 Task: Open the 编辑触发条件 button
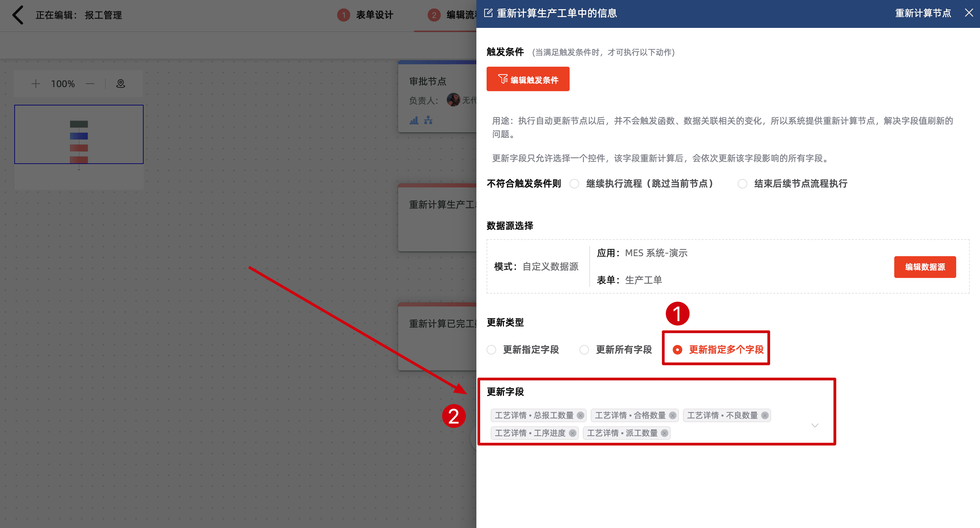tap(528, 79)
